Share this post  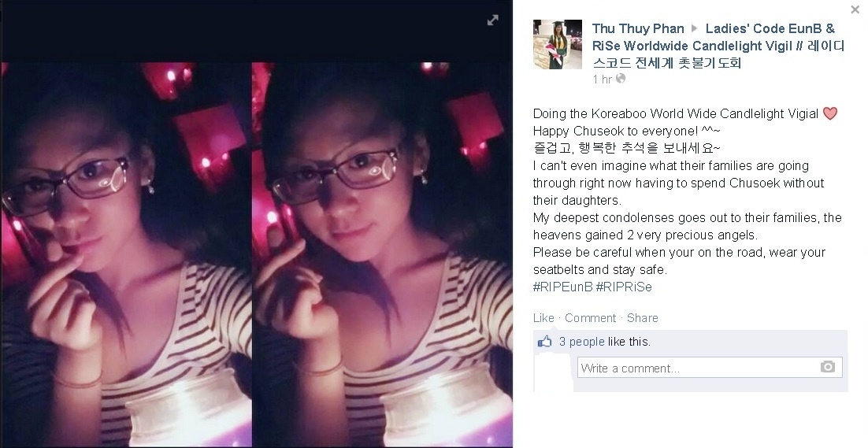coord(642,318)
